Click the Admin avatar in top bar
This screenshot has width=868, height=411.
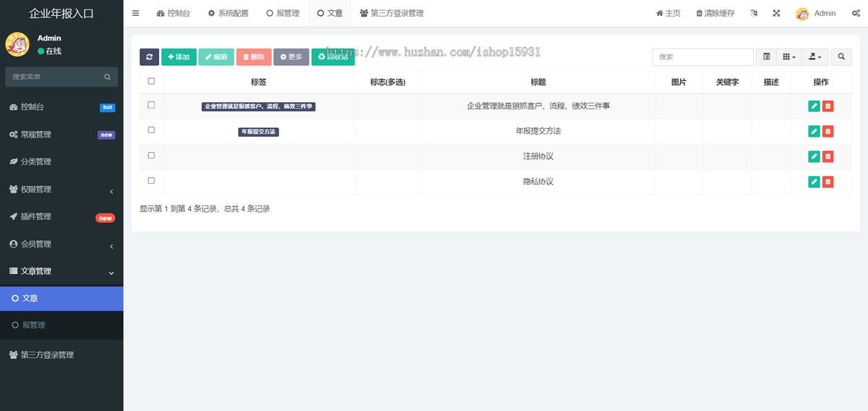tap(802, 14)
